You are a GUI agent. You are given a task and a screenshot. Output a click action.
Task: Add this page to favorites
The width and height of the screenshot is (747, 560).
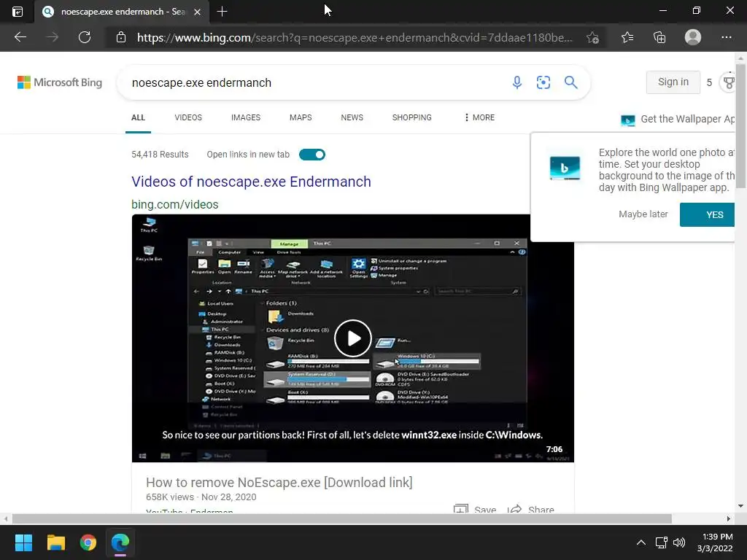pyautogui.click(x=592, y=38)
